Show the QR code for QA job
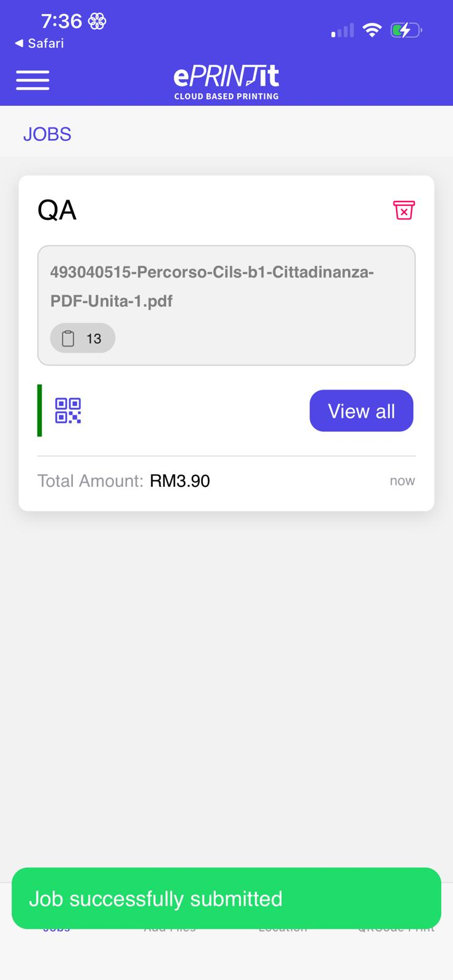Screen dimensions: 453x980 (68, 410)
